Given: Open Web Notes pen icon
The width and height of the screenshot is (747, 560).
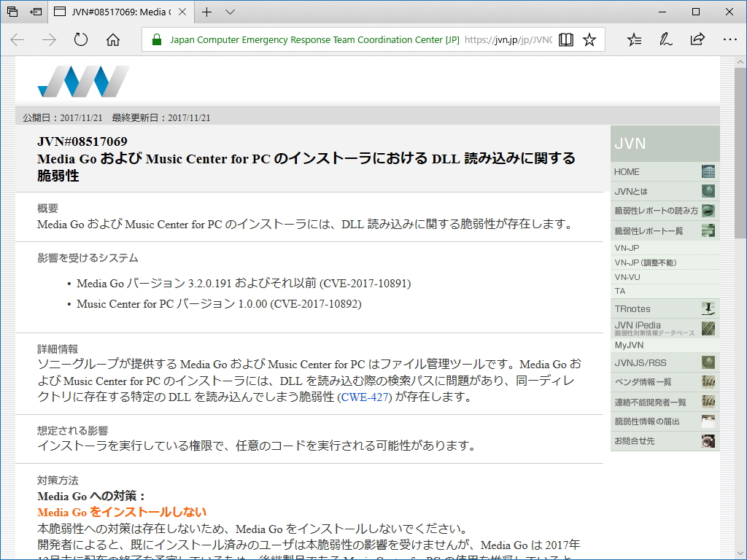Looking at the screenshot, I should 665,39.
